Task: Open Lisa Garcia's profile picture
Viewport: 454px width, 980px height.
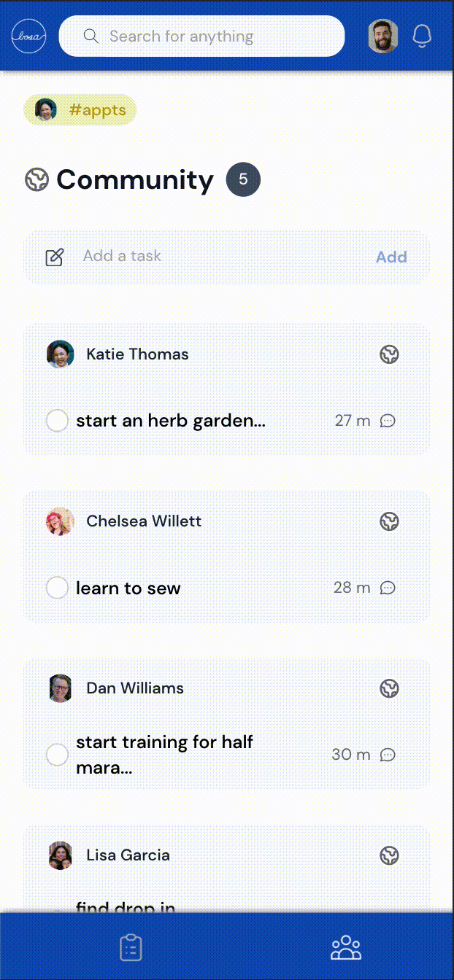Action: [x=61, y=855]
